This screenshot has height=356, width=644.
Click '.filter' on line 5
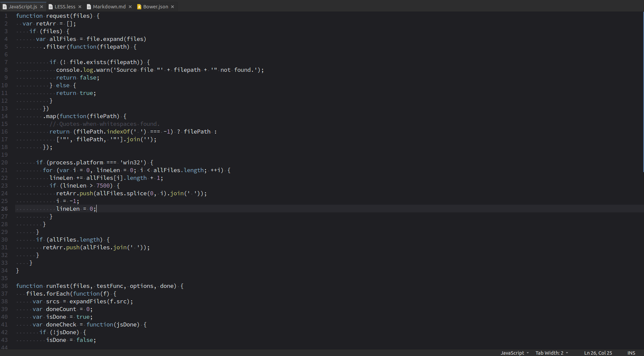point(54,47)
